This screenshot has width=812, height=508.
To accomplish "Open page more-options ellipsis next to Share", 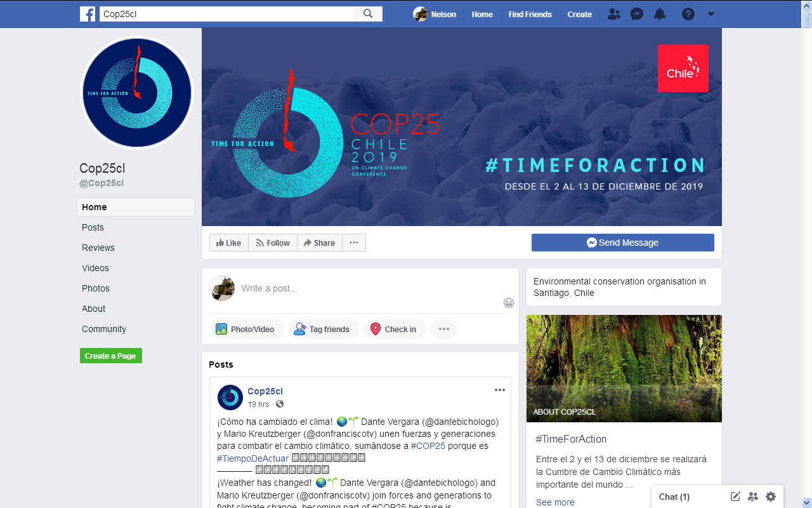I will 354,243.
